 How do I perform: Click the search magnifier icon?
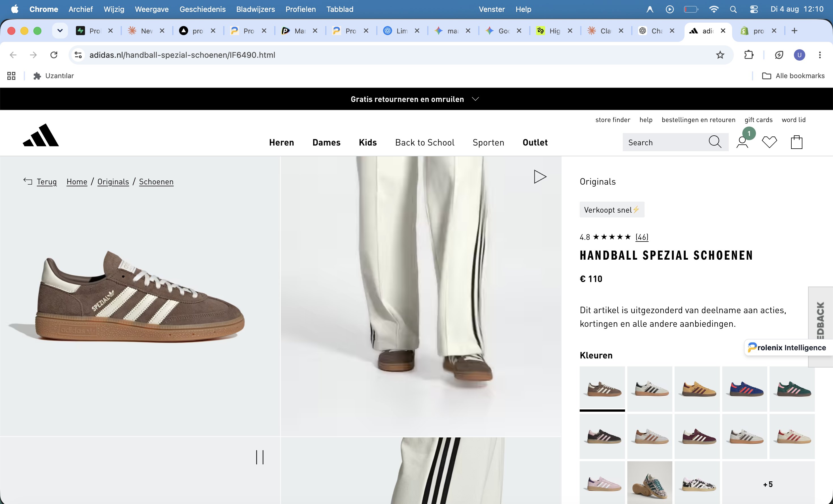pyautogui.click(x=715, y=142)
